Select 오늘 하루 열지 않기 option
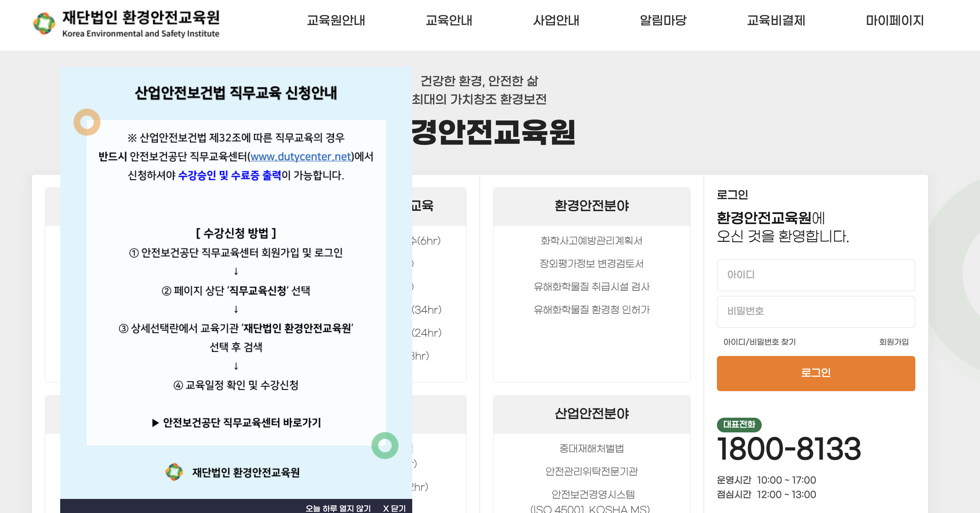 coord(338,508)
